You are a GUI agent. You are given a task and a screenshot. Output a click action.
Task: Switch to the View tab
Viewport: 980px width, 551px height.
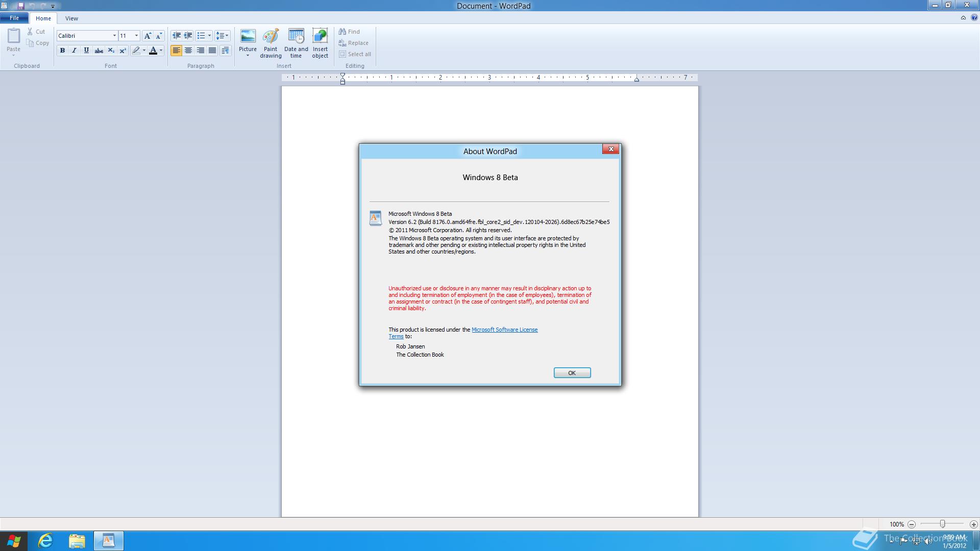tap(71, 18)
